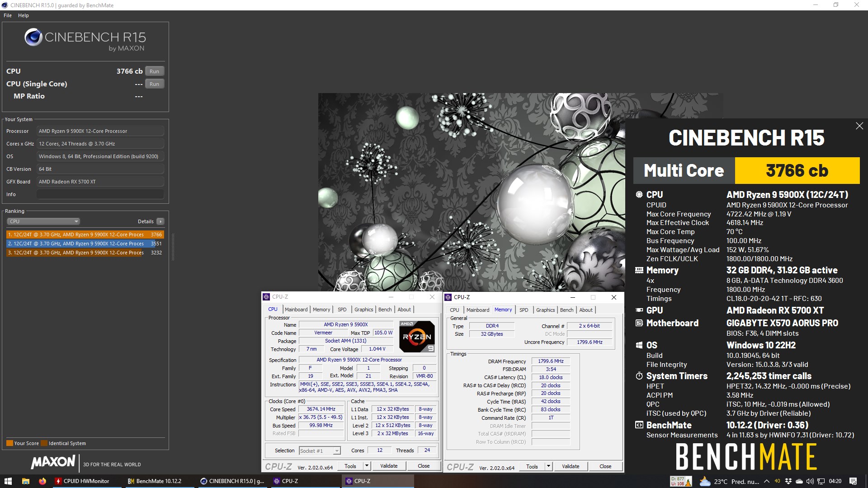Switch to CINEBENCH R15.0 taskbar item

coord(232,481)
